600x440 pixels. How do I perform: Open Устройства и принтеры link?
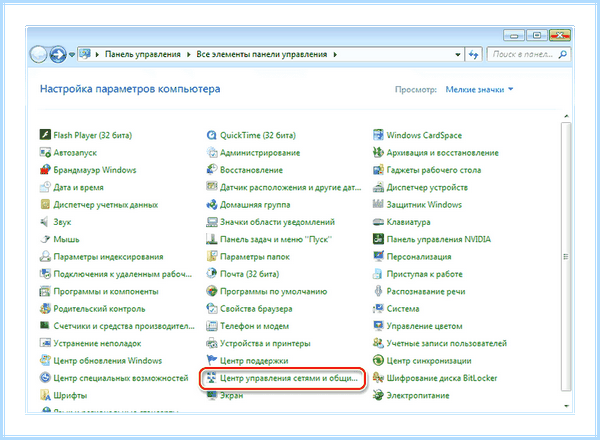[x=265, y=344]
